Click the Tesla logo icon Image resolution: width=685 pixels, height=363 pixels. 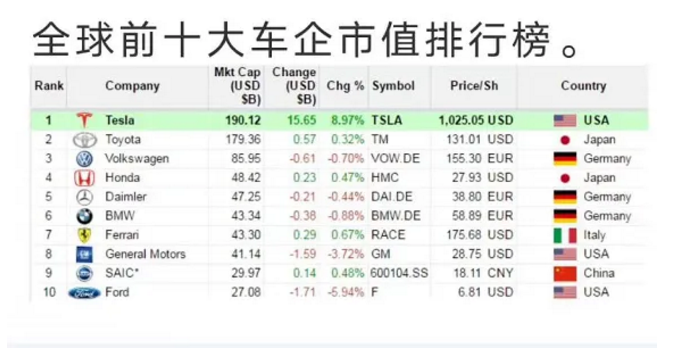point(84,120)
